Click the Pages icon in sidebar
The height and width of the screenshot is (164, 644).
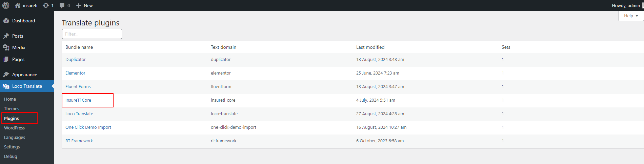[x=6, y=59]
